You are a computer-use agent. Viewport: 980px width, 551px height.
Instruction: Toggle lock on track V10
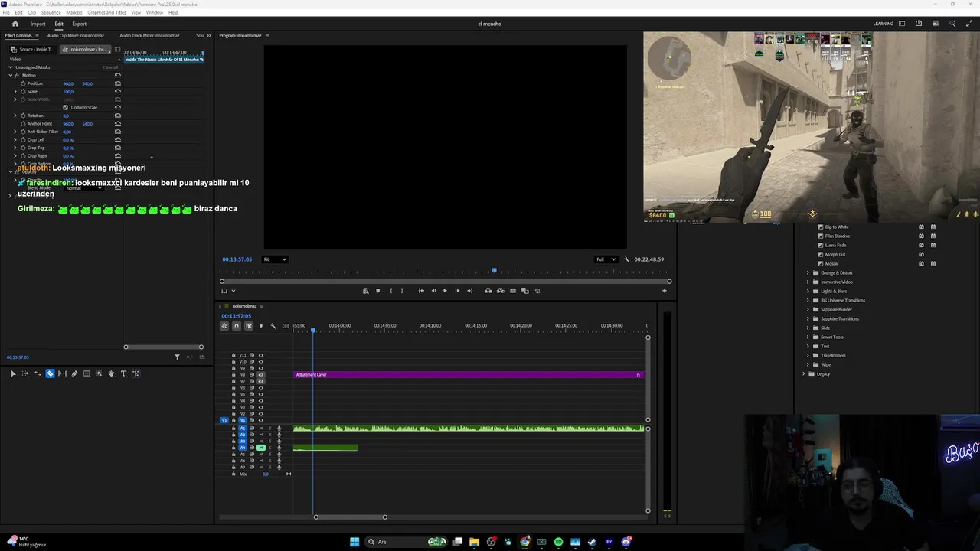[x=234, y=361]
